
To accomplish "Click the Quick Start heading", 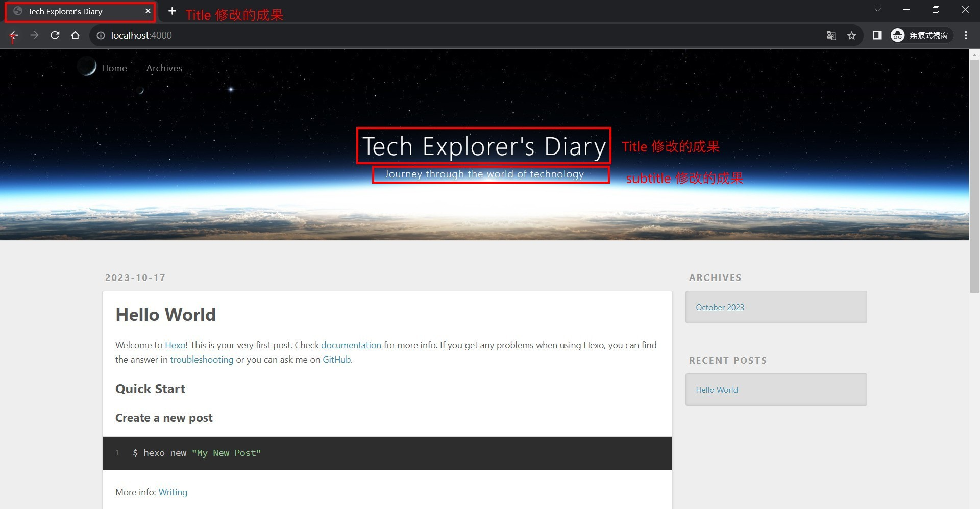I will (150, 389).
